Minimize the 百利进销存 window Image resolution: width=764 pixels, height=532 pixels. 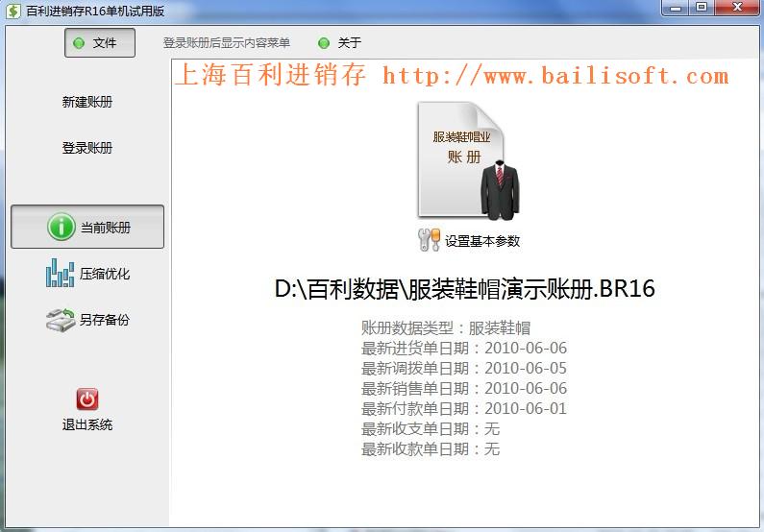click(675, 8)
